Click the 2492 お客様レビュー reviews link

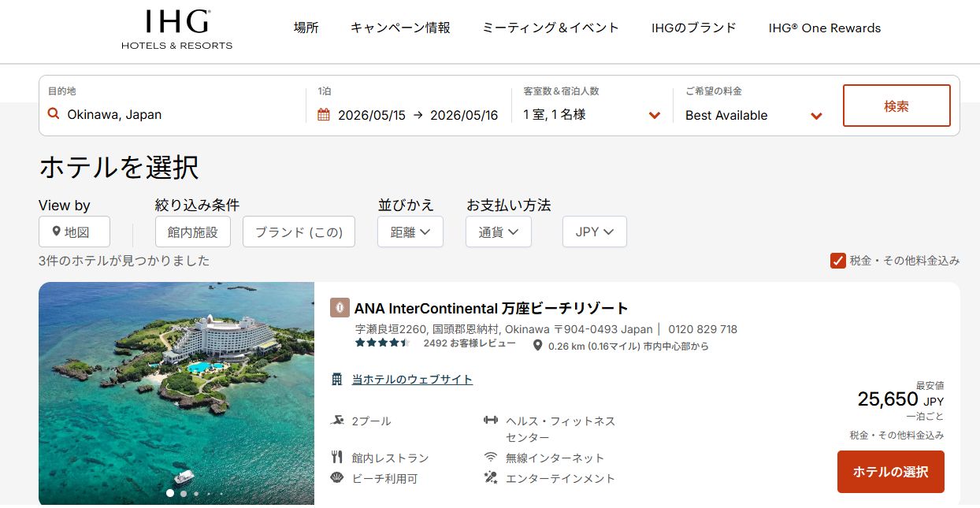[x=470, y=343]
